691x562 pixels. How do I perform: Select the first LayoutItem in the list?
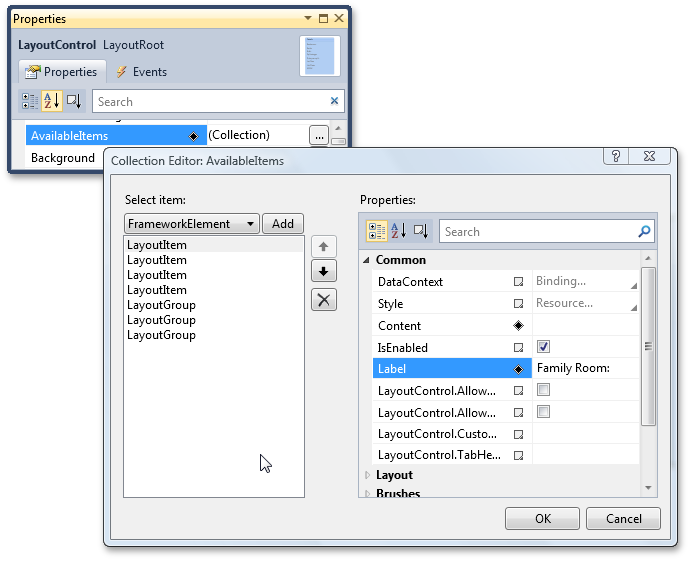pos(214,245)
